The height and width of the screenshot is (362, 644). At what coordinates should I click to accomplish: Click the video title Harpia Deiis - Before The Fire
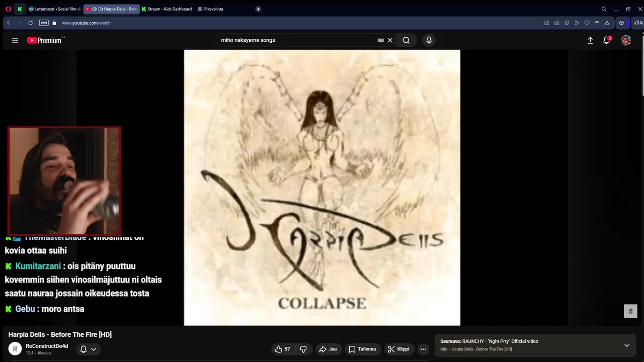60,334
